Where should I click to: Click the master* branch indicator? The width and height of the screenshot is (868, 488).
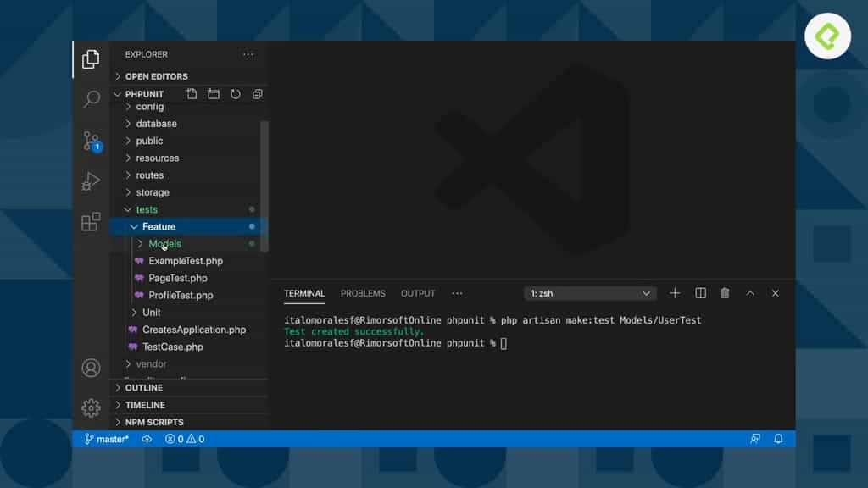click(x=107, y=439)
